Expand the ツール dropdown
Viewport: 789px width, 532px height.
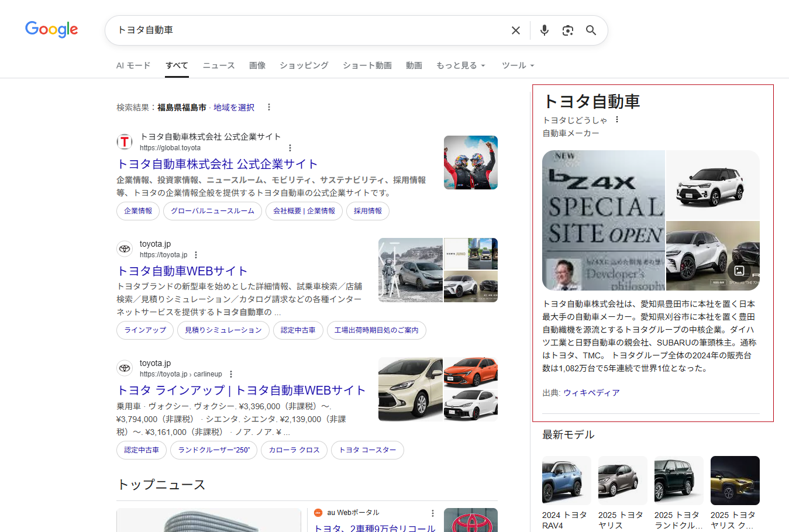click(518, 65)
